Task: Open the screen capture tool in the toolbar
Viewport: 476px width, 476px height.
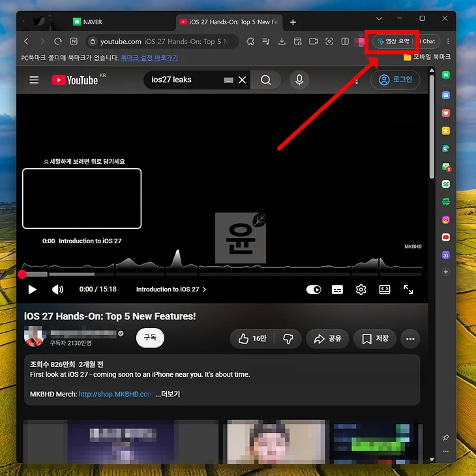Action: (x=329, y=41)
